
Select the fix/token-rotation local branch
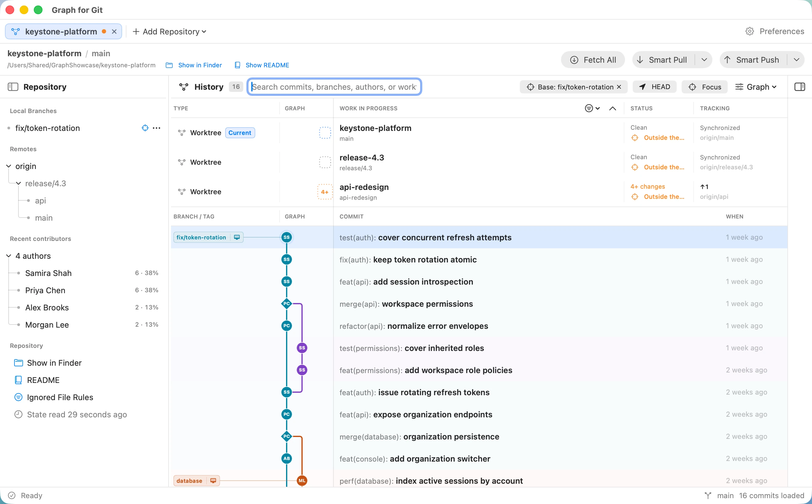coord(47,128)
